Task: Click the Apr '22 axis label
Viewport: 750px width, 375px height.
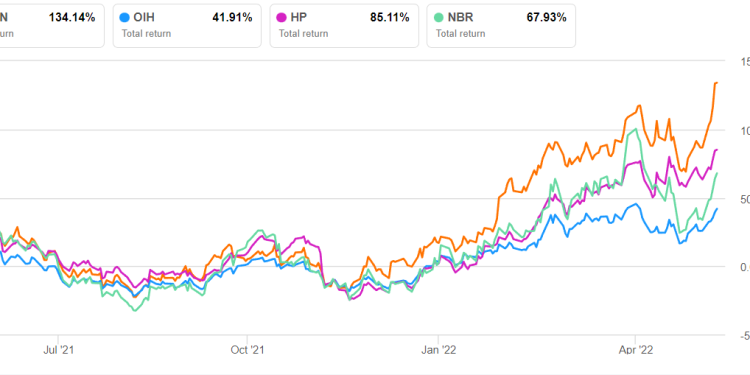Action: [x=635, y=350]
